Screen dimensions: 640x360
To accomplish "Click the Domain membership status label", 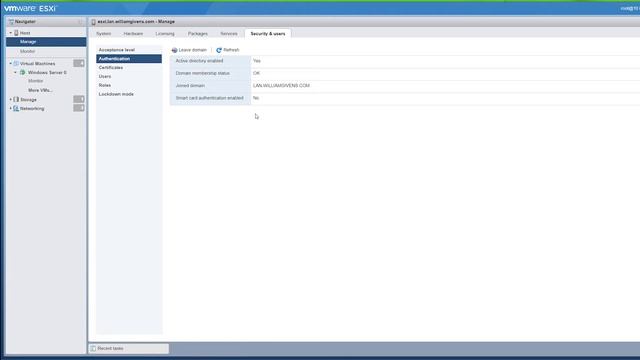I will tap(202, 73).
